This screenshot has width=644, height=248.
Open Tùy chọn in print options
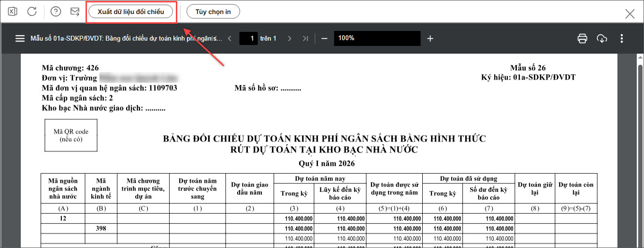(213, 12)
